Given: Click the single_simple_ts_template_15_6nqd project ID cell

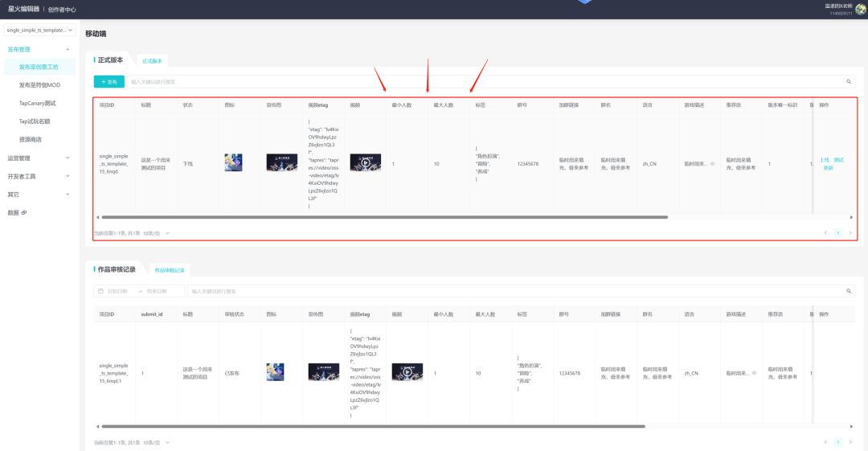Looking at the screenshot, I should click(x=113, y=164).
